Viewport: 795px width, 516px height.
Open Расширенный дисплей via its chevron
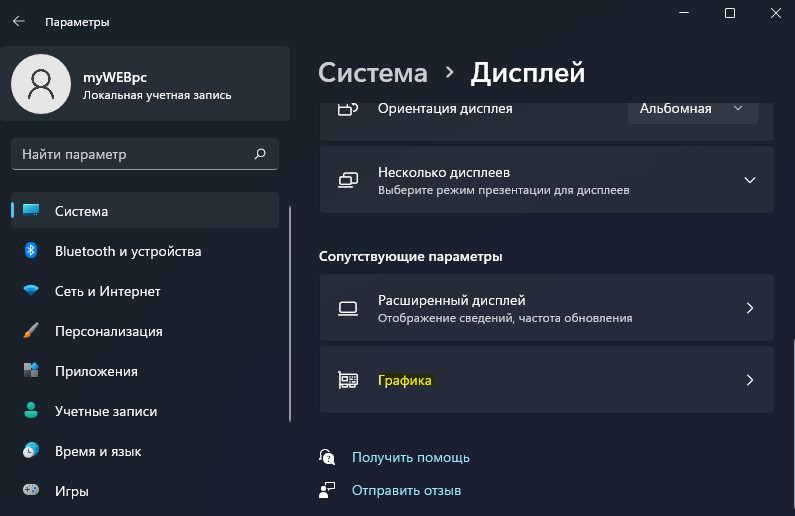click(750, 308)
